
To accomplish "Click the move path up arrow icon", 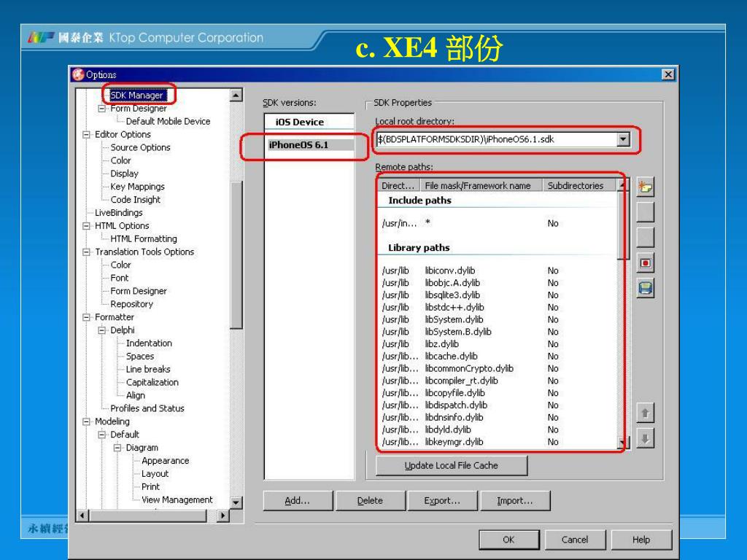I will pyautogui.click(x=645, y=413).
